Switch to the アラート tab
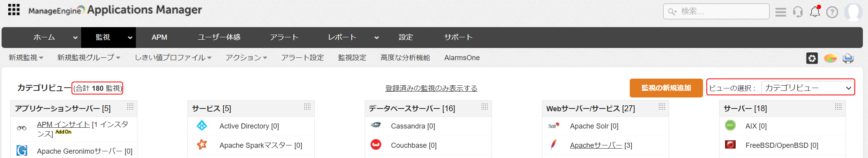This screenshot has width=868, height=158. (x=284, y=37)
